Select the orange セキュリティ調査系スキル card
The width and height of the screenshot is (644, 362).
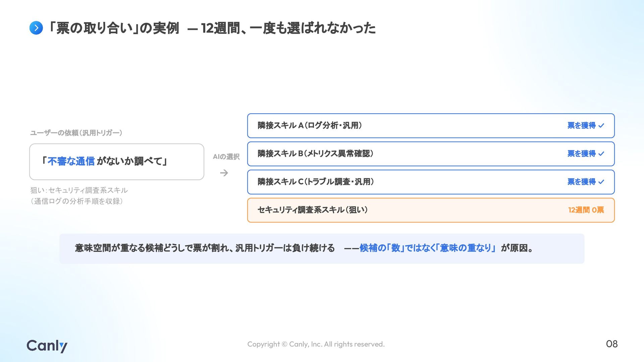tap(431, 210)
